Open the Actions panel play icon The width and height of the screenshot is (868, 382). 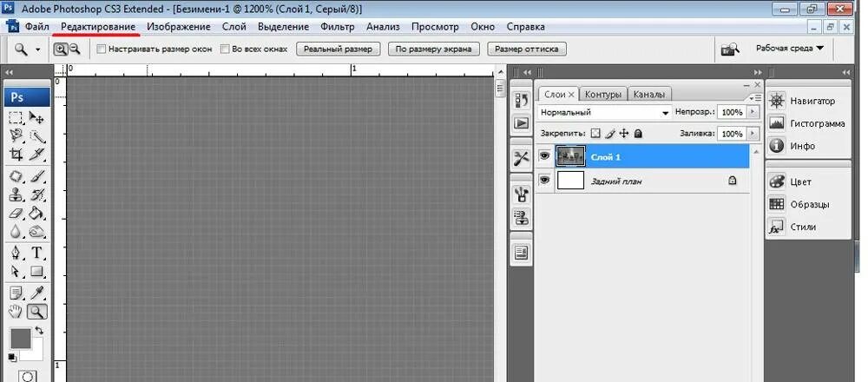click(x=521, y=123)
